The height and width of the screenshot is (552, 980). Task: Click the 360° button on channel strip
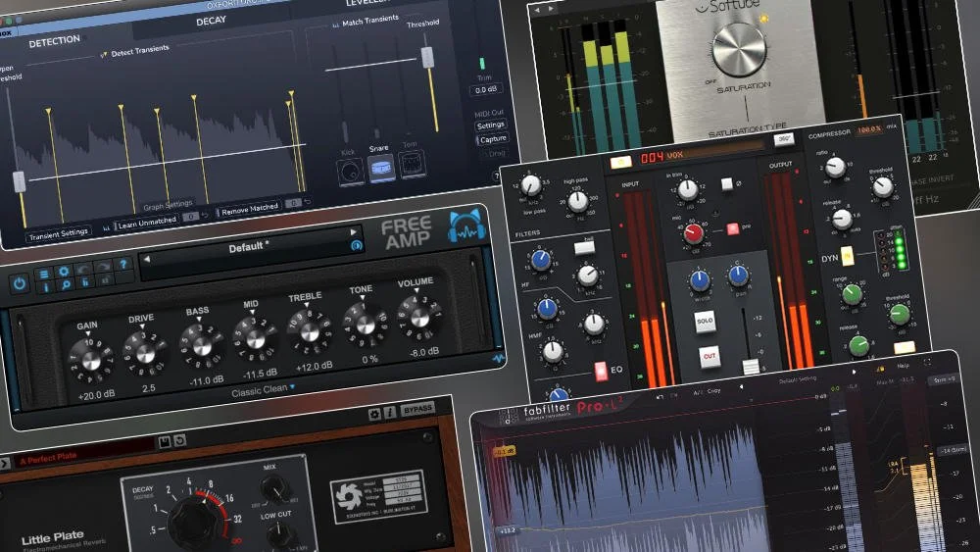pos(784,139)
